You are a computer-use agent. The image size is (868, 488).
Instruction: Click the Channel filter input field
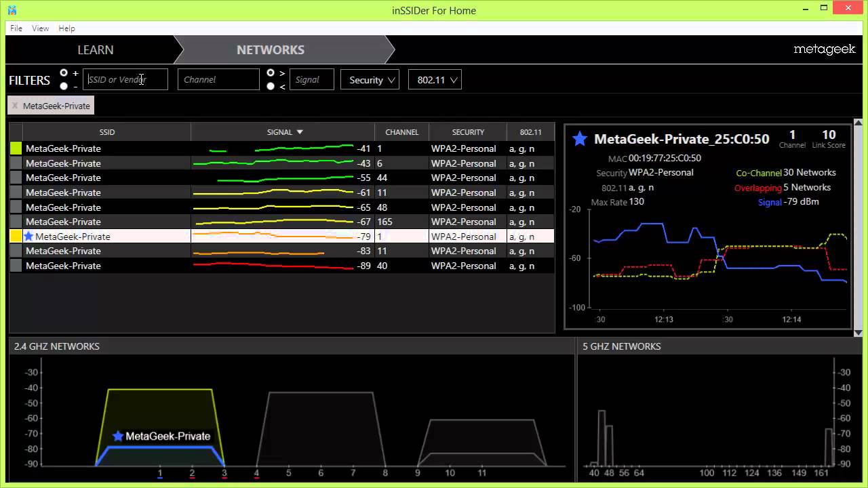tap(218, 79)
